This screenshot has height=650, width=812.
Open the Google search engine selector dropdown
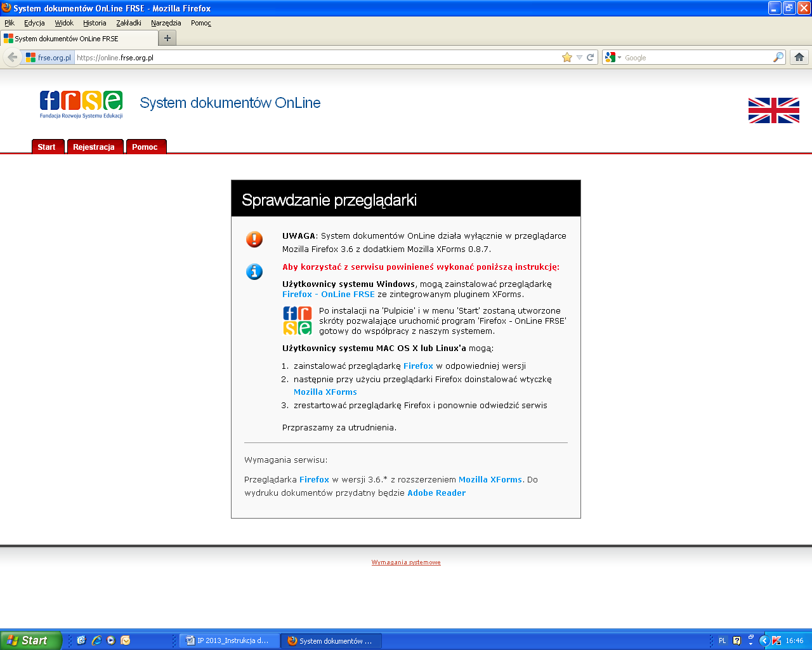[x=613, y=57]
